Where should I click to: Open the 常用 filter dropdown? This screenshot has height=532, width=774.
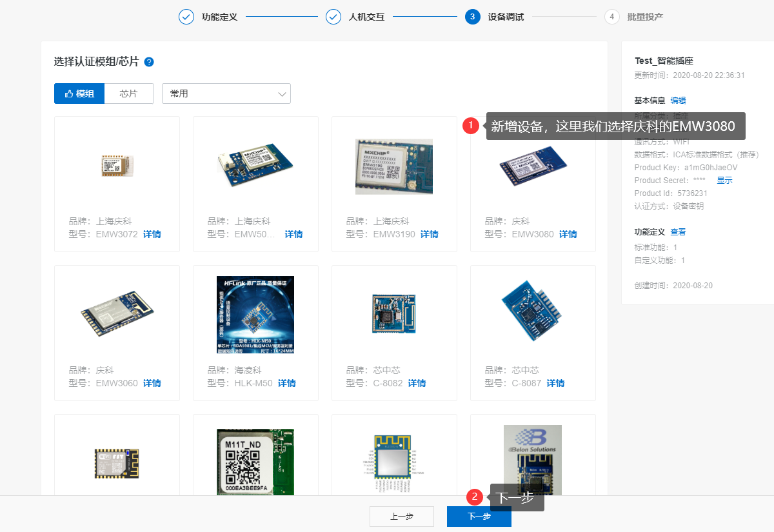(x=226, y=94)
